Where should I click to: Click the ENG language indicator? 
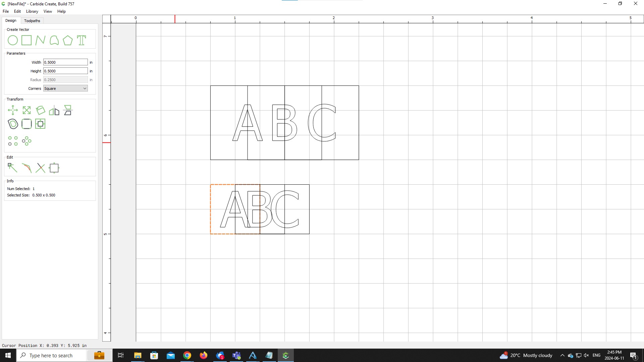[x=596, y=355]
